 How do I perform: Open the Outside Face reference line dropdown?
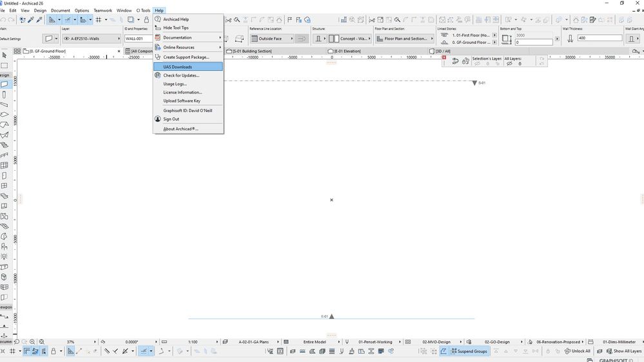[272, 39]
